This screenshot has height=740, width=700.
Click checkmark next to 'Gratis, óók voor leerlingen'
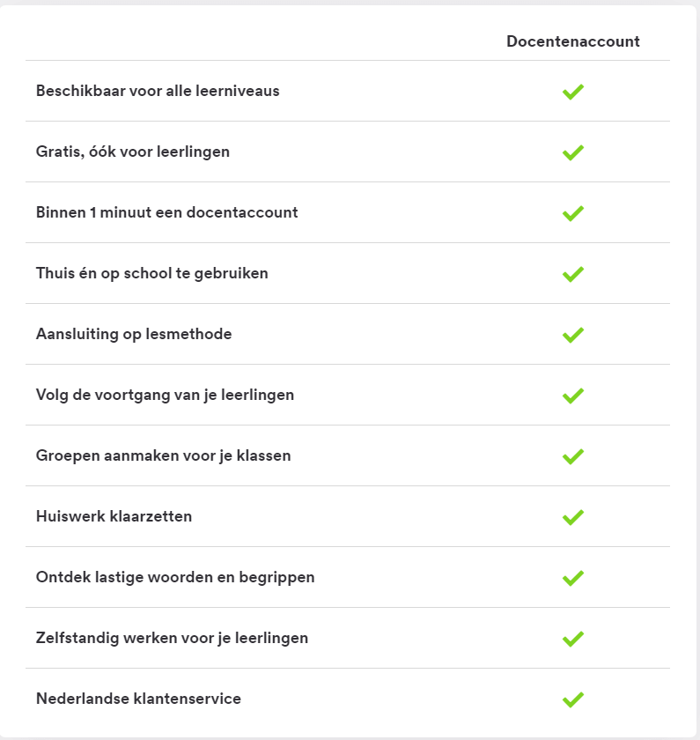[573, 152]
